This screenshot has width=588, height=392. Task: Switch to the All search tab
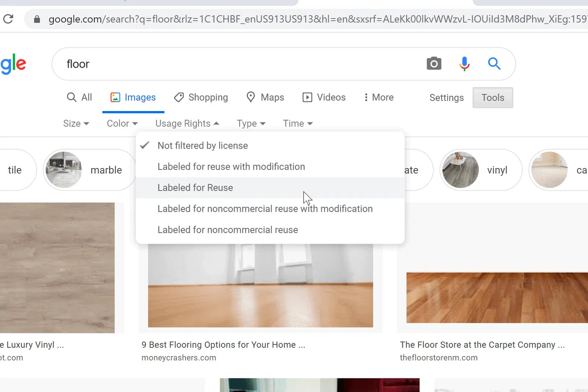pyautogui.click(x=79, y=97)
